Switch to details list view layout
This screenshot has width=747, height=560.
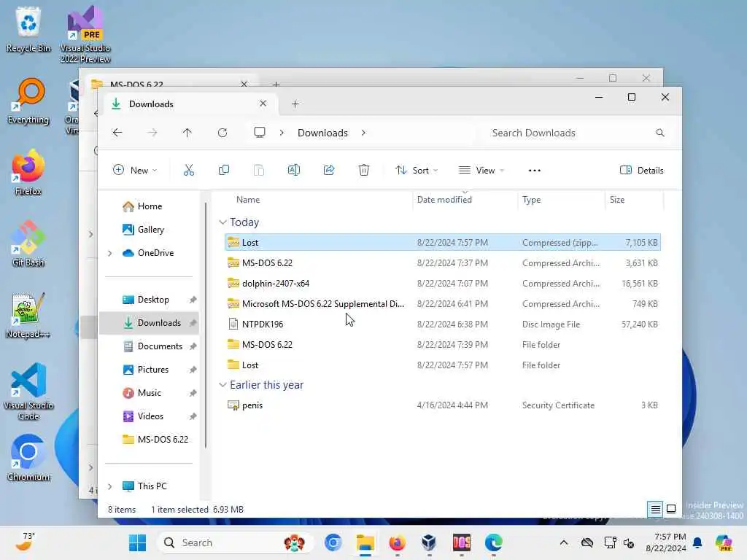pos(656,509)
